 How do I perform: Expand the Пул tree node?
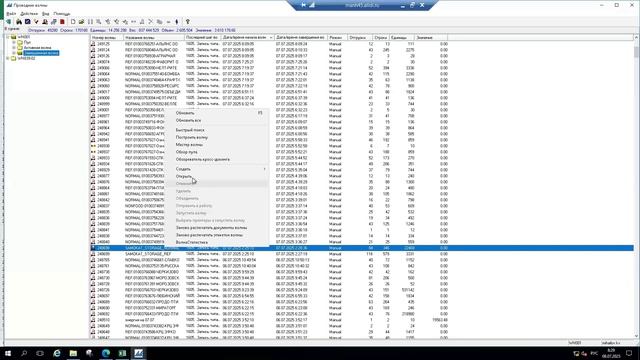(x=14, y=42)
